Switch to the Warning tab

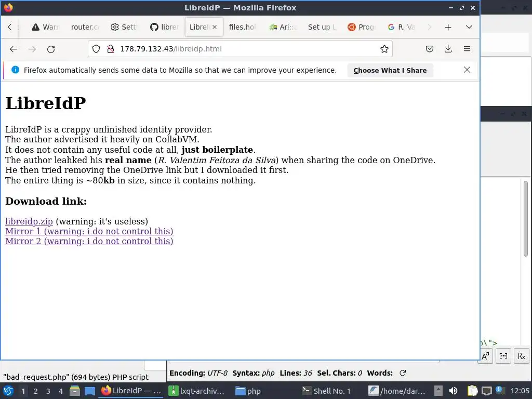pos(46,27)
